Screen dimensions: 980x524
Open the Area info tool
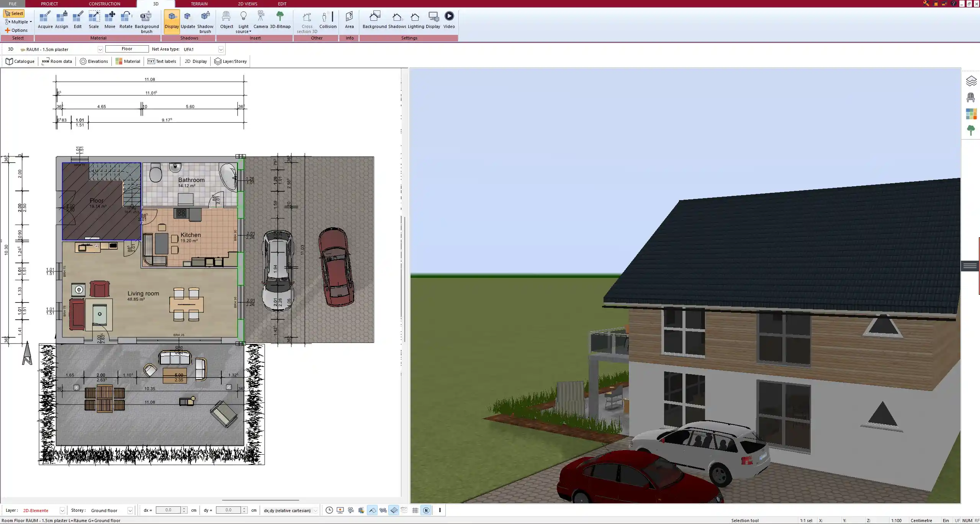click(349, 20)
